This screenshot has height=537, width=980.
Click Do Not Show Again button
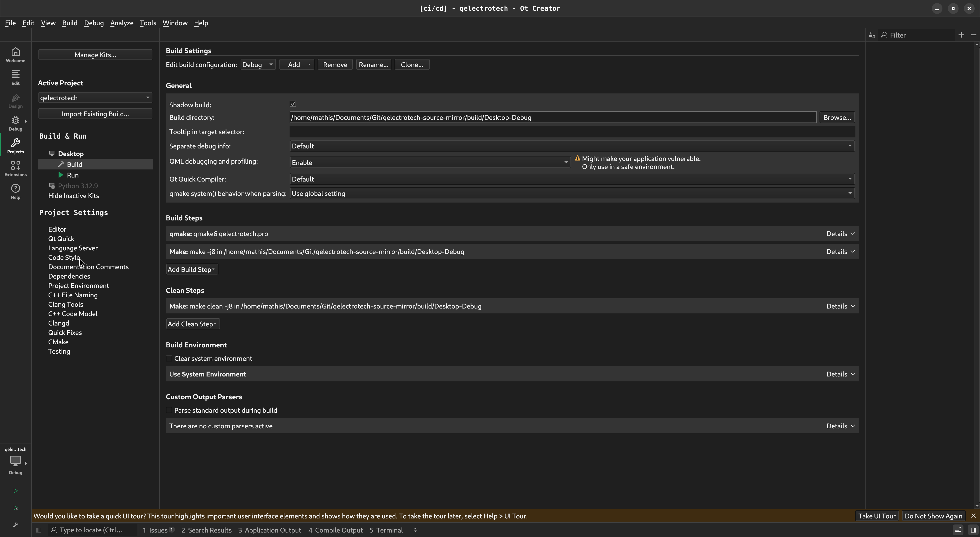coord(933,516)
